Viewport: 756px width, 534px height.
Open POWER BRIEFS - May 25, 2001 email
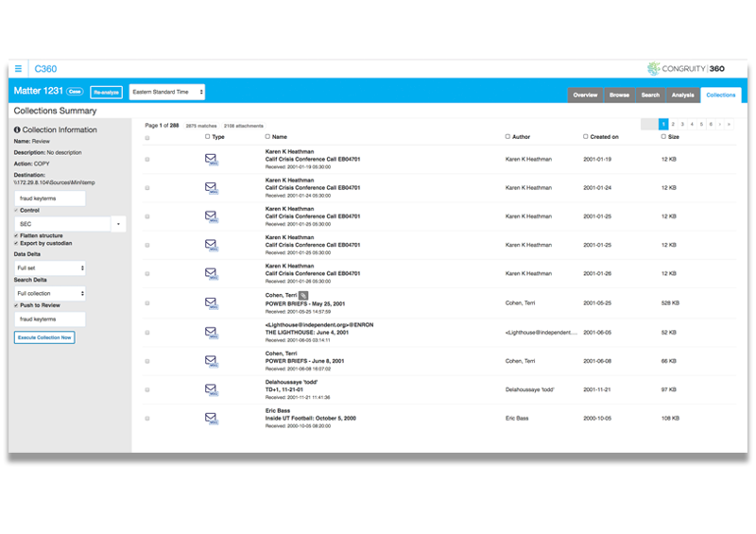pos(304,304)
